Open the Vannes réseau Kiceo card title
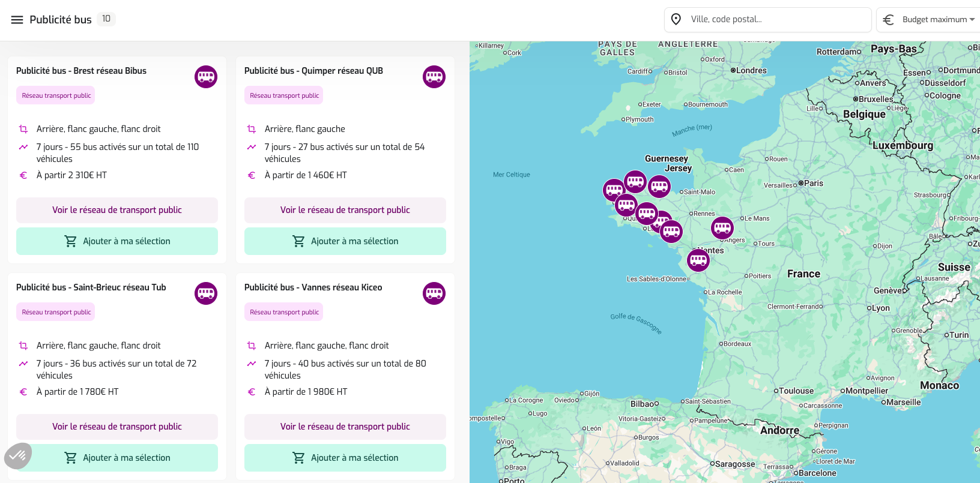 [313, 287]
